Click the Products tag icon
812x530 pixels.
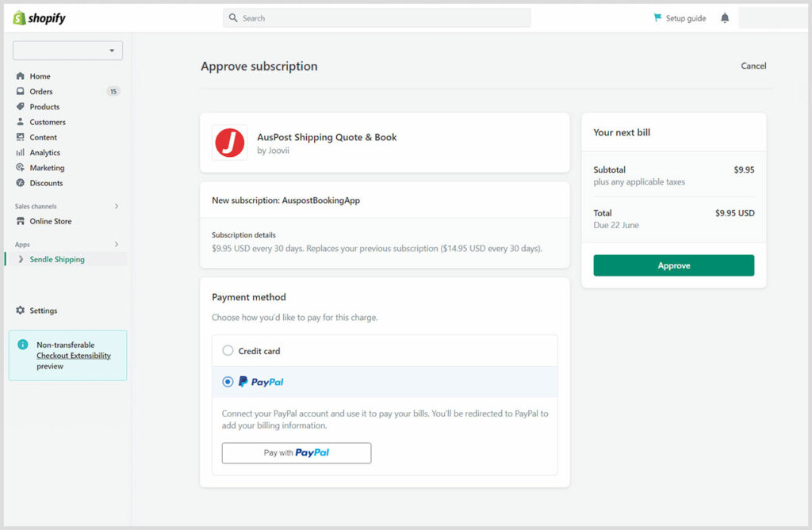[x=20, y=107]
